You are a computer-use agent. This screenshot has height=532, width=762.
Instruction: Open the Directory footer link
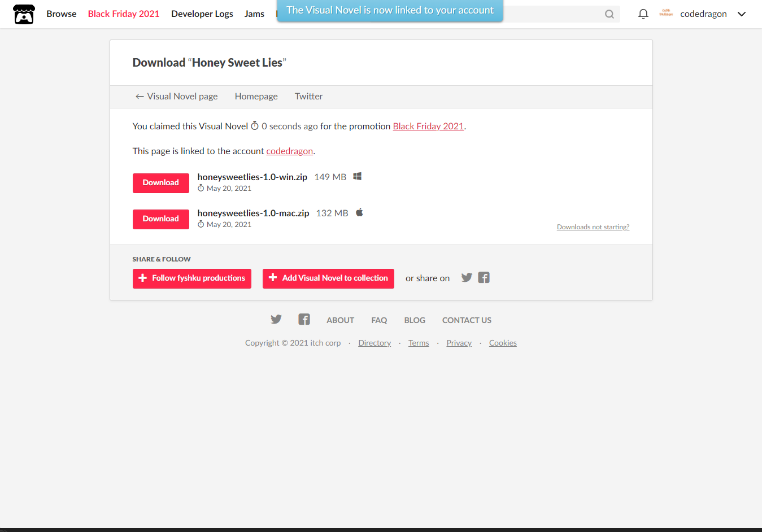click(x=375, y=343)
